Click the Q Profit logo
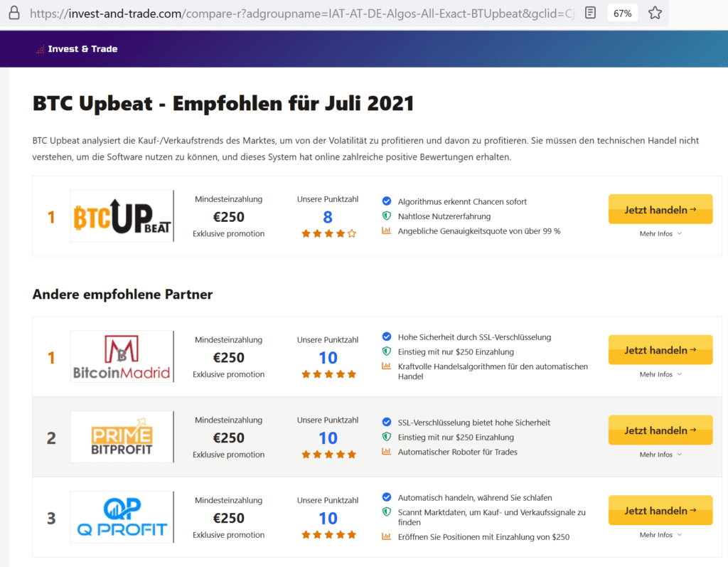 coord(122,517)
